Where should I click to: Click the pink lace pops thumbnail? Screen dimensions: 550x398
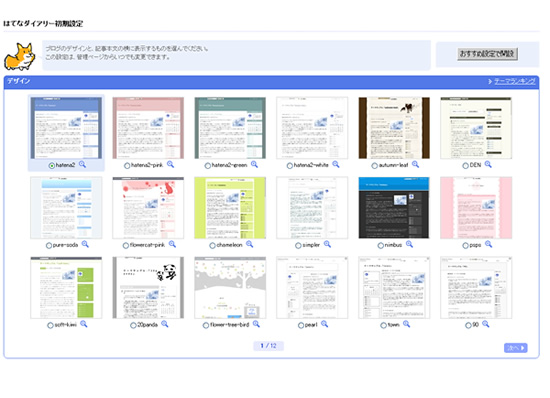coord(476,208)
